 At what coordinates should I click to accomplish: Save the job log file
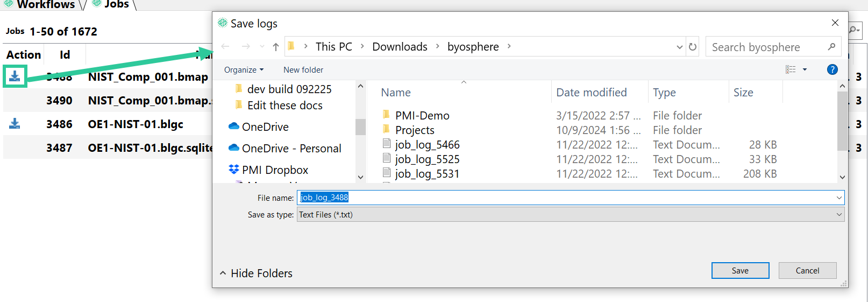[740, 271]
